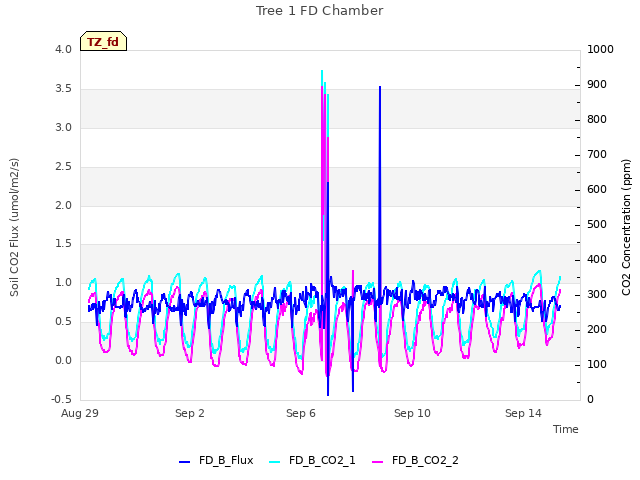Click the Sep 2 date tick label
640x480 pixels.
pyautogui.click(x=190, y=413)
